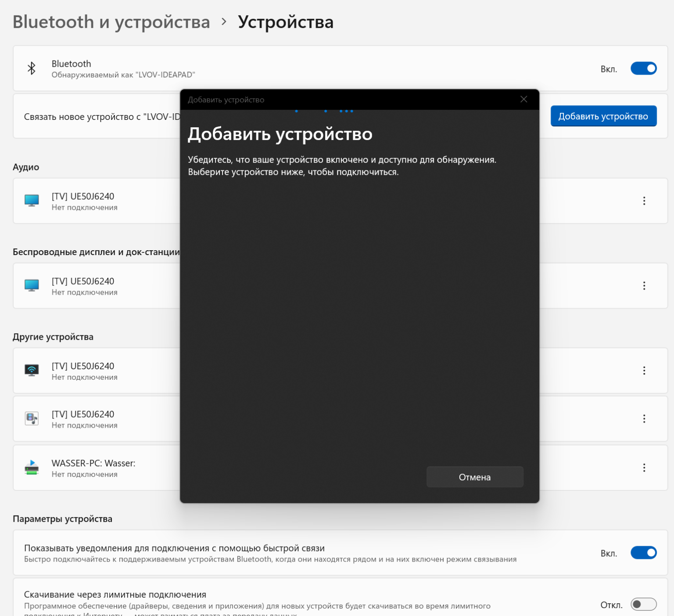This screenshot has height=616, width=674.
Task: Open more options for Аудио TV device
Action: click(644, 201)
